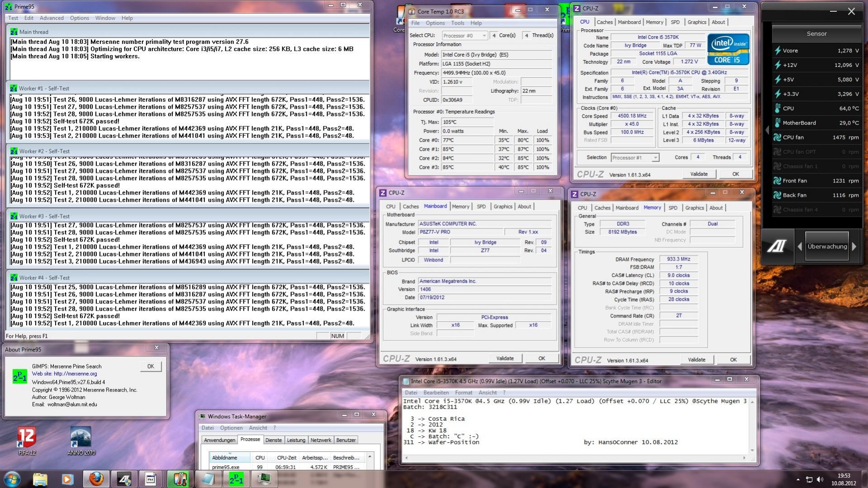Screen dimensions: 868x488
Task: Click OK in the About Prime95 dialog
Action: (151, 366)
